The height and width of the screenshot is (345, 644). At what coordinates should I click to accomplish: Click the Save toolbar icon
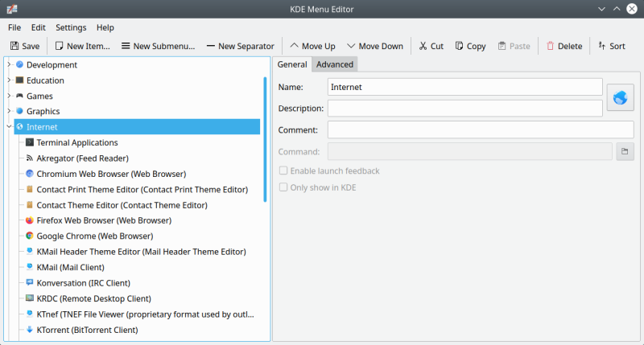(x=14, y=46)
